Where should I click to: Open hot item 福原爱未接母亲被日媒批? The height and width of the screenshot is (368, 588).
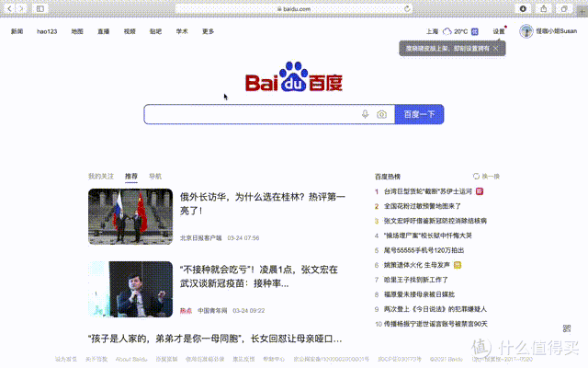[x=419, y=294]
